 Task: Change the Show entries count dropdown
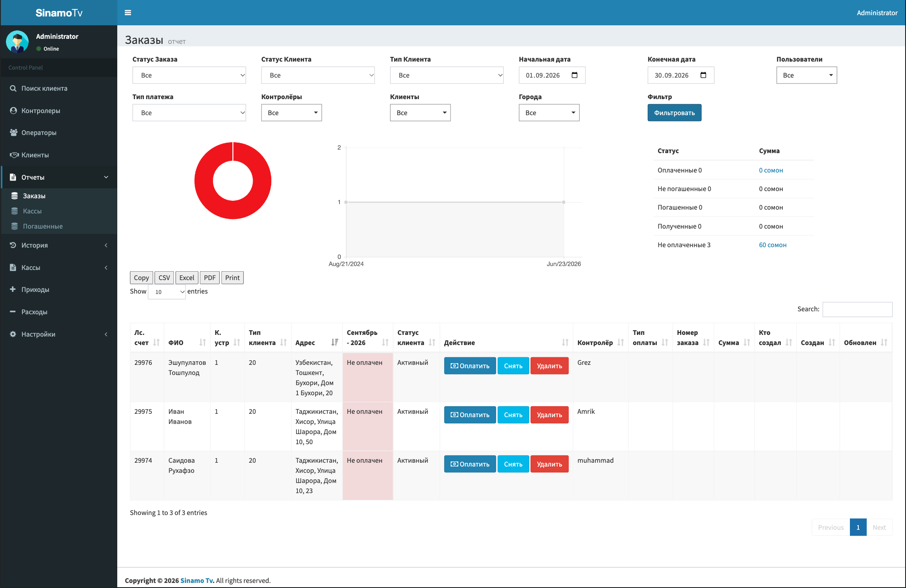click(x=167, y=291)
